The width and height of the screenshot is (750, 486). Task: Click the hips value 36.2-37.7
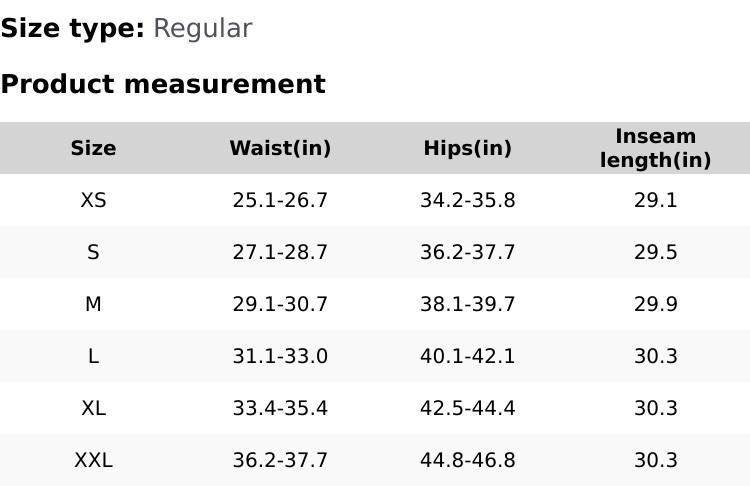tap(467, 252)
